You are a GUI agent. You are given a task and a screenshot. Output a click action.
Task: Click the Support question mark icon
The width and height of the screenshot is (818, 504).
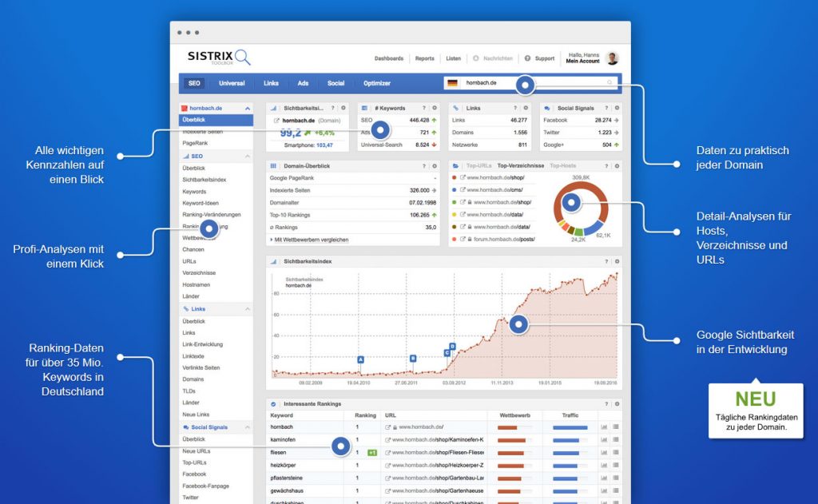coord(527,58)
